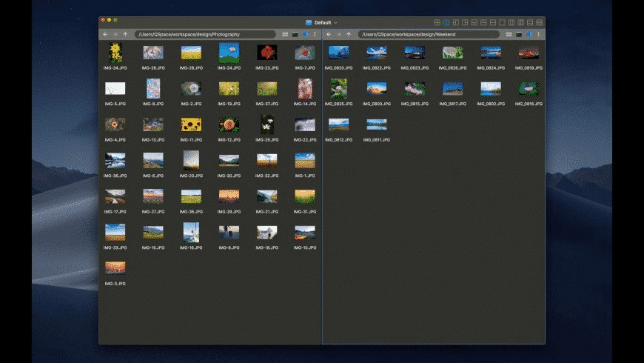Viewport: 644px width, 363px height.
Task: Select the IMG-11.JPG sunflower thumbnail
Action: click(191, 124)
